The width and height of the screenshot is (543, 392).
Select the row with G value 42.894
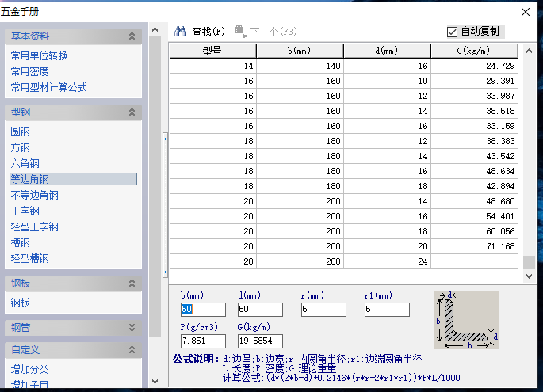343,186
